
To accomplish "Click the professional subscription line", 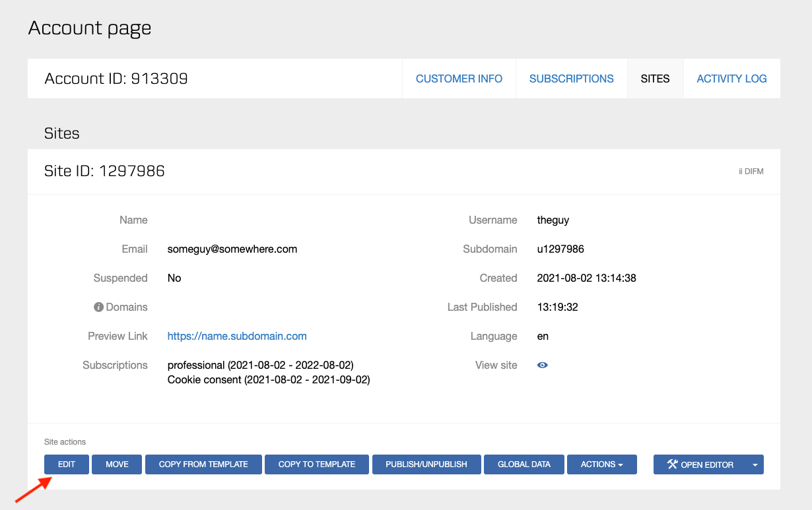I will pyautogui.click(x=261, y=365).
